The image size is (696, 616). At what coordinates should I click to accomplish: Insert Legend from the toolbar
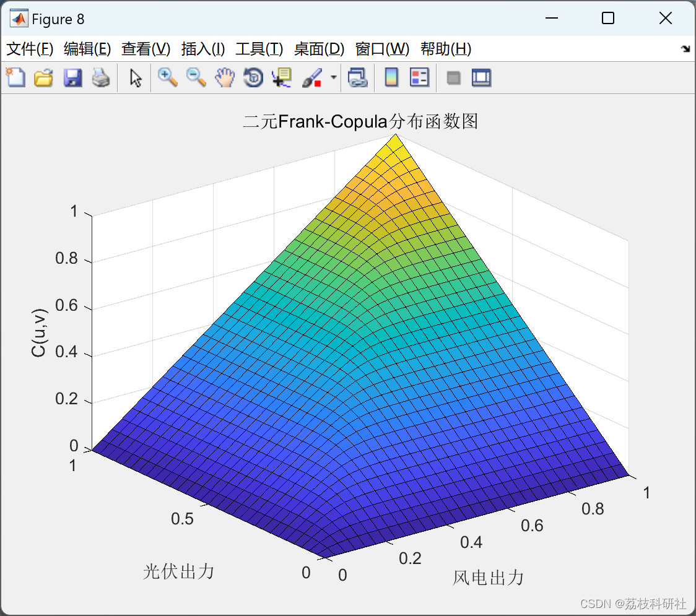pyautogui.click(x=419, y=77)
